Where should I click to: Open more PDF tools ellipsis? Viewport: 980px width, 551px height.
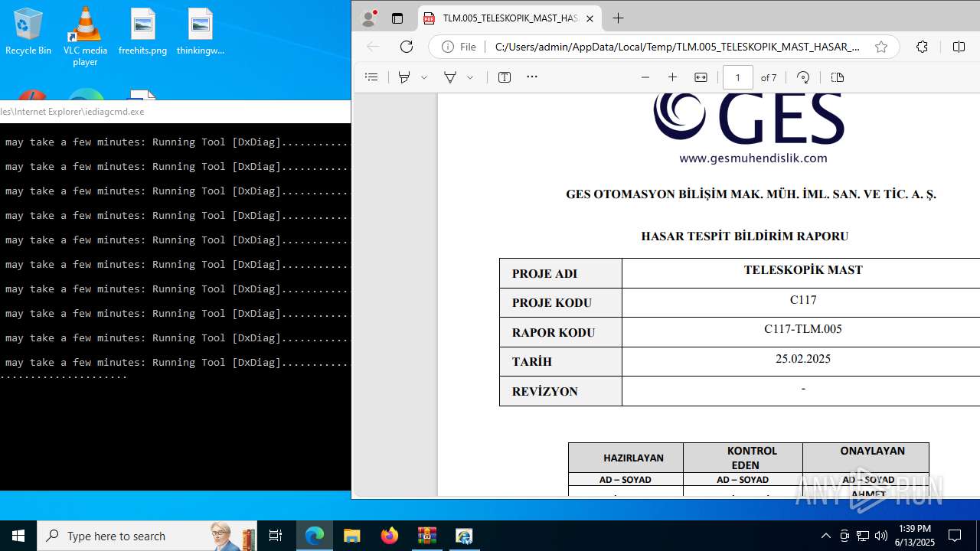(532, 77)
